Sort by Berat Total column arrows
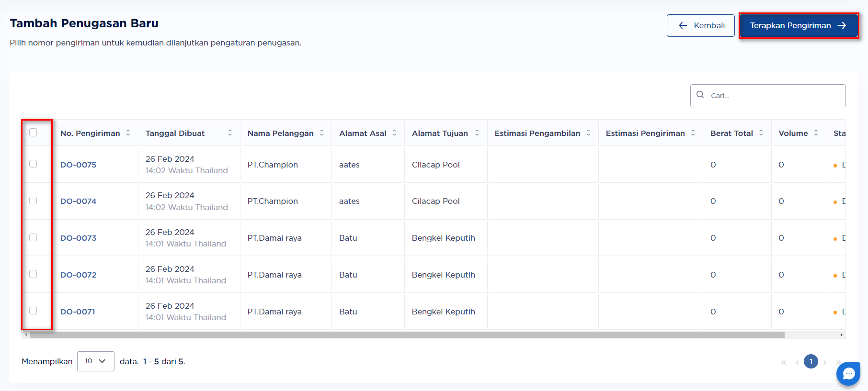This screenshot has width=868, height=391. [761, 133]
